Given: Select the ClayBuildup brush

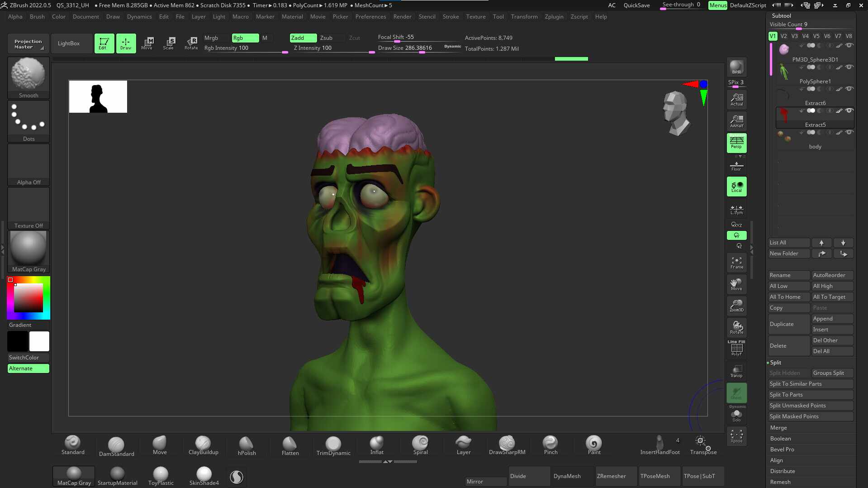Looking at the screenshot, I should (203, 445).
